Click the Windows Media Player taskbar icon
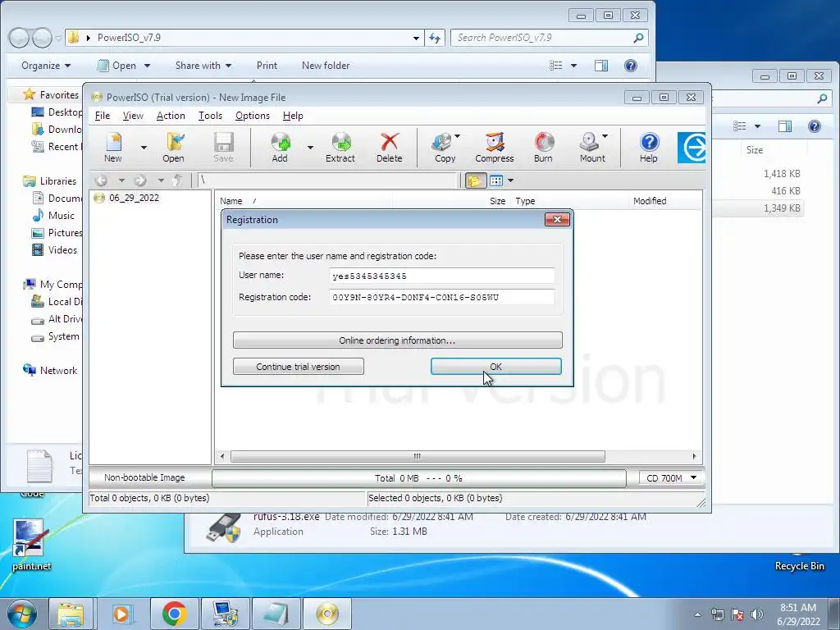This screenshot has width=840, height=630. (x=123, y=614)
